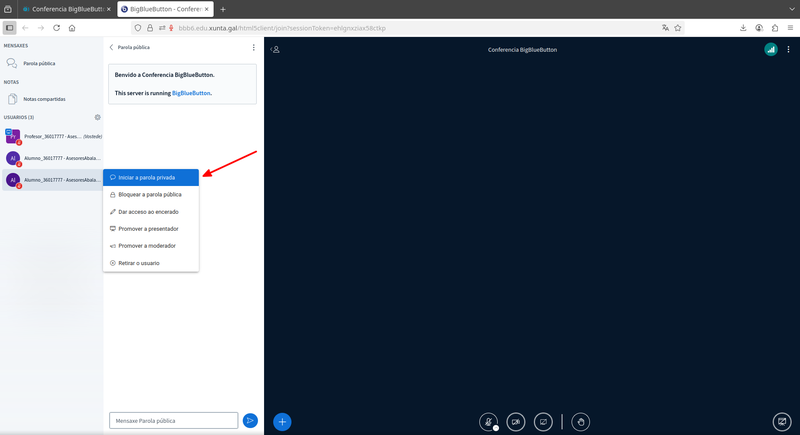This screenshot has height=435, width=800.
Task: Open the conference options three-dot menu
Action: pyautogui.click(x=787, y=49)
